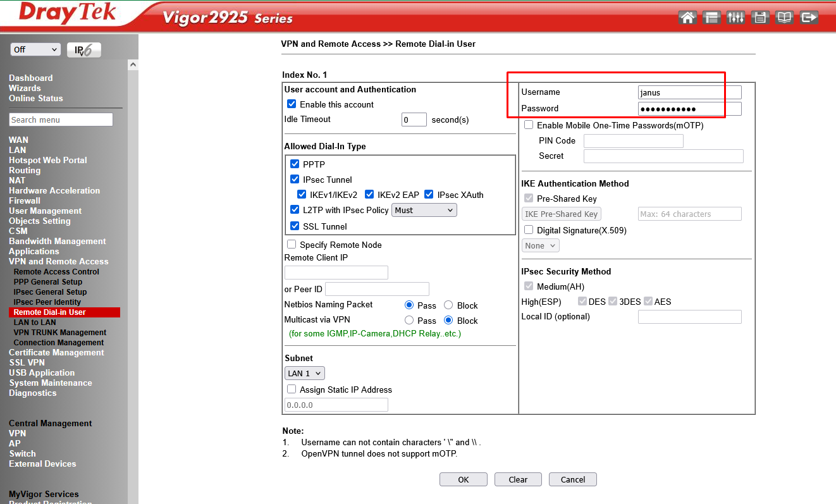Open the book manual icon
Screen dimensions: 836x504
pyautogui.click(x=784, y=18)
